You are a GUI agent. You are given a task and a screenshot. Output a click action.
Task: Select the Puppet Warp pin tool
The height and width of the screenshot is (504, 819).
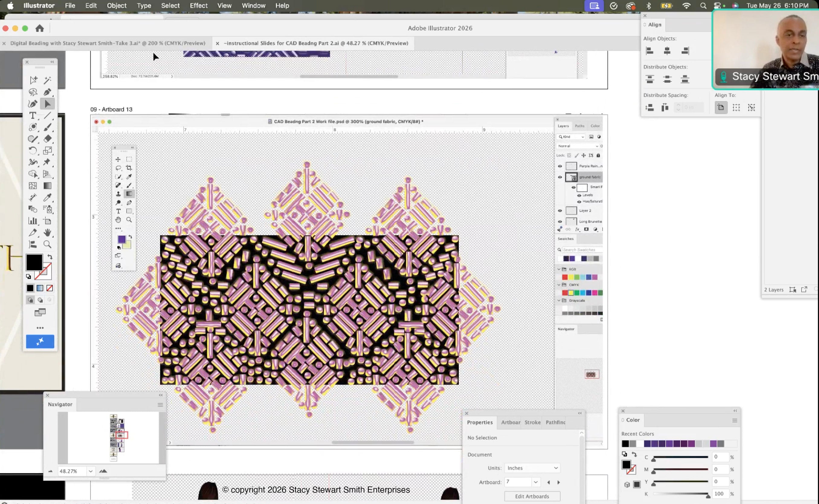pyautogui.click(x=47, y=162)
